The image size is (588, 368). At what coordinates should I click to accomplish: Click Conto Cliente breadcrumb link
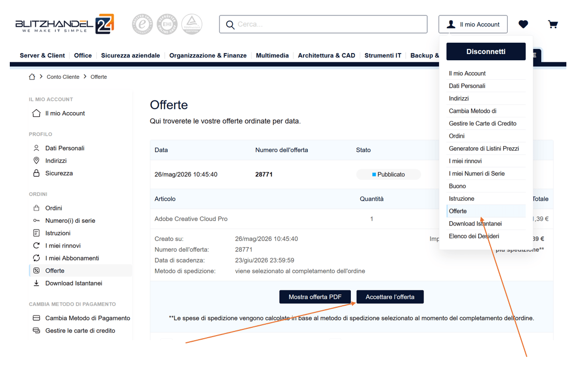63,77
